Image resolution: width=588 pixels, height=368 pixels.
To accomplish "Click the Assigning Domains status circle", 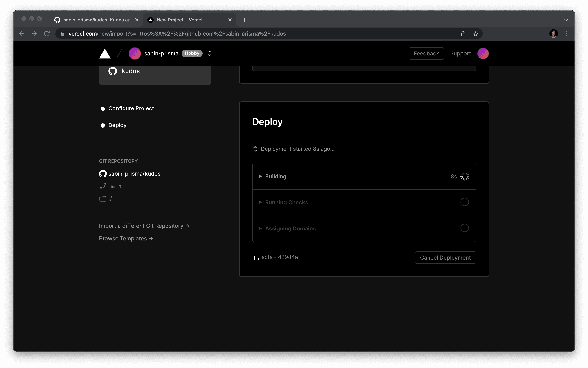I will coord(464,228).
